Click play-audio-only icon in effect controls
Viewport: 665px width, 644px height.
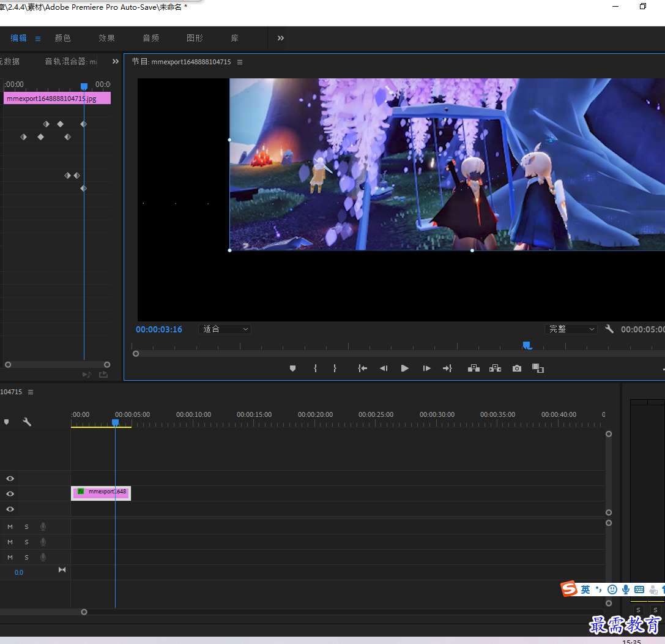(x=86, y=374)
